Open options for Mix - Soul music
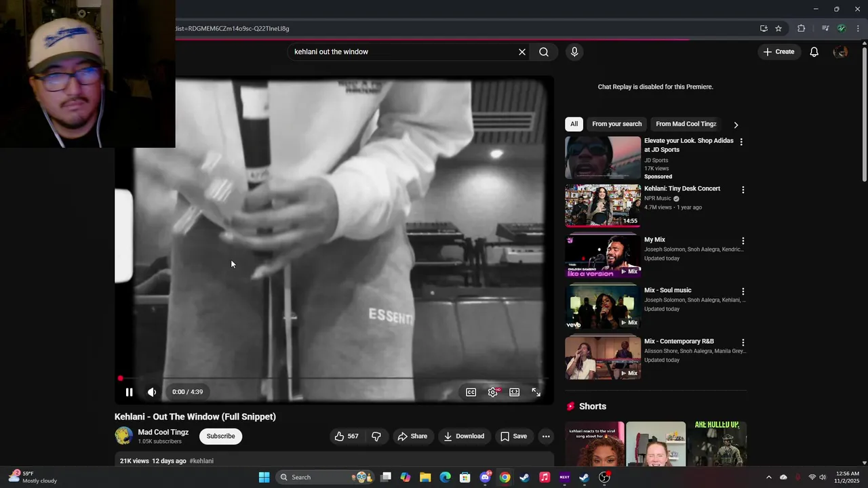Image resolution: width=868 pixels, height=488 pixels. (x=743, y=291)
